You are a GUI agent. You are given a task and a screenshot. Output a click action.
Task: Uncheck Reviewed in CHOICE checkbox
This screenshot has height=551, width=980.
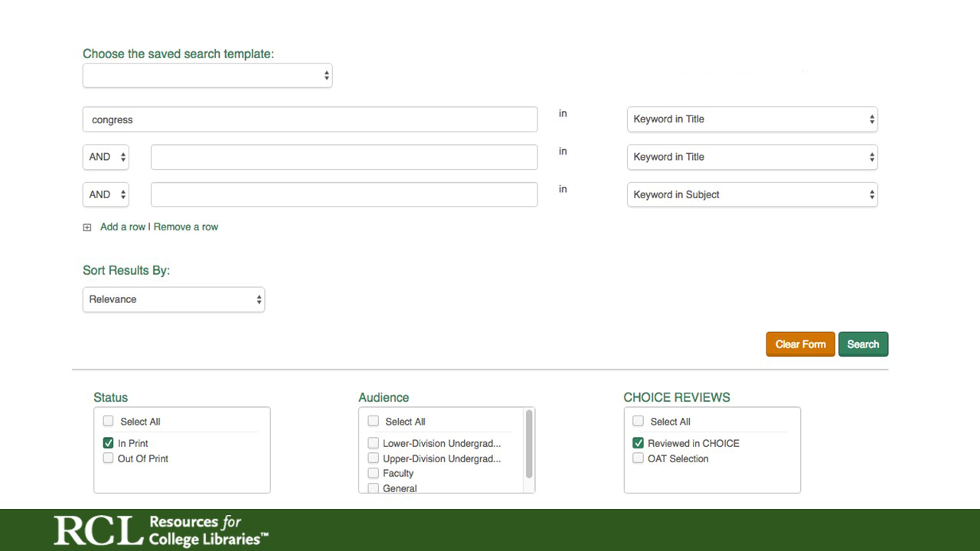(x=638, y=443)
